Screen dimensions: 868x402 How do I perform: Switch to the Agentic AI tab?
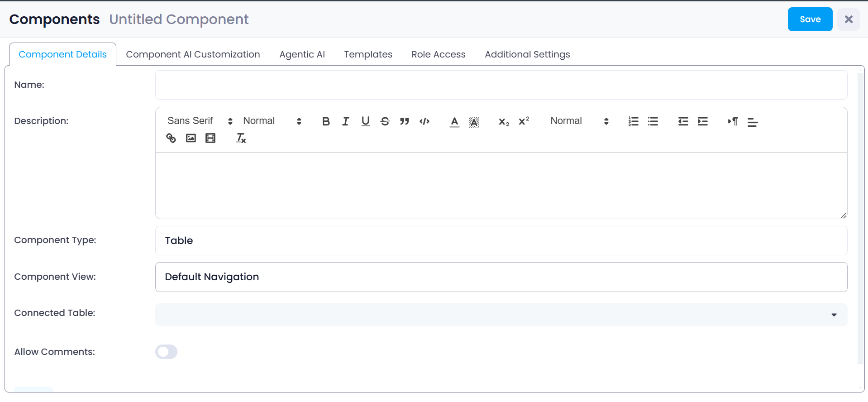pyautogui.click(x=302, y=54)
